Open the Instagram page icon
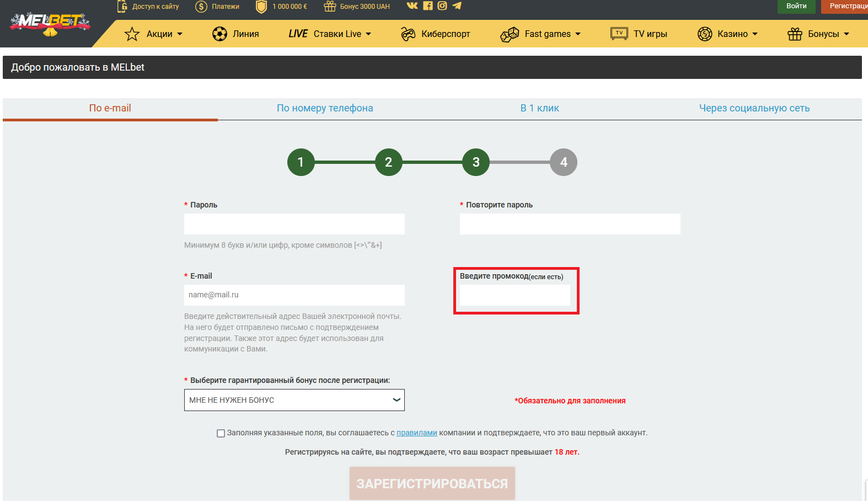Viewport: 868px width, 501px height. (x=442, y=6)
